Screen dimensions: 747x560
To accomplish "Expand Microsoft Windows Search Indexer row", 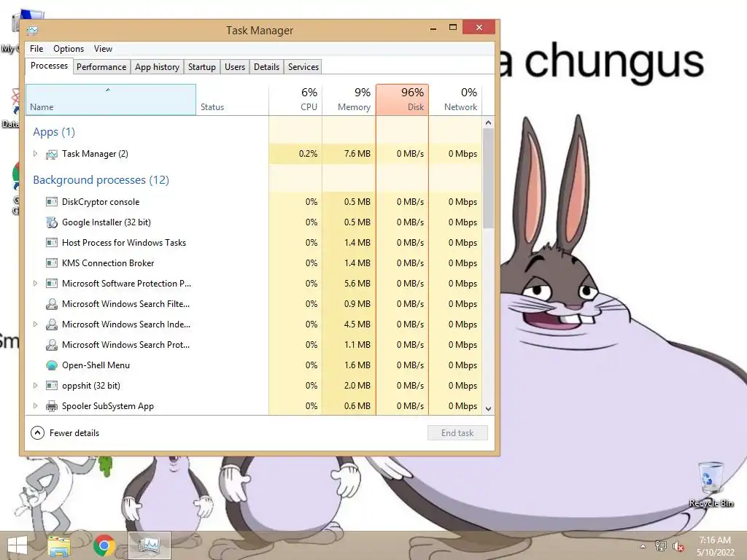I will (35, 324).
